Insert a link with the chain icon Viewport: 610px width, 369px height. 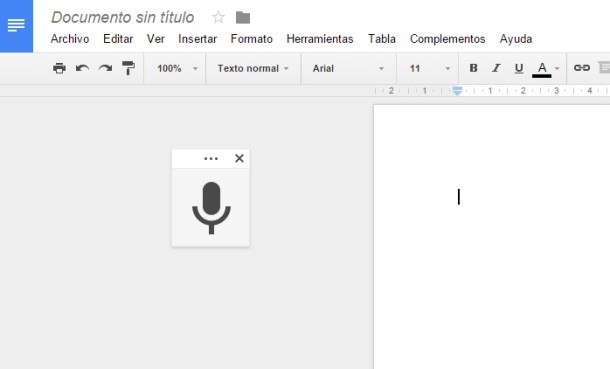(582, 68)
